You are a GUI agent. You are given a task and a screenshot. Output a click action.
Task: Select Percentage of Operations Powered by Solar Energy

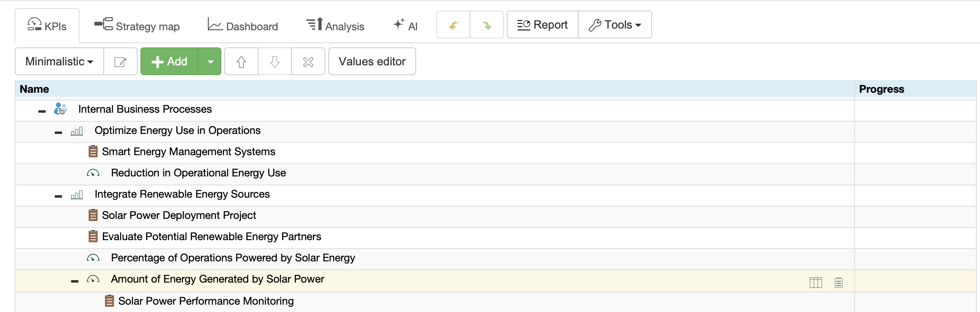(x=233, y=258)
